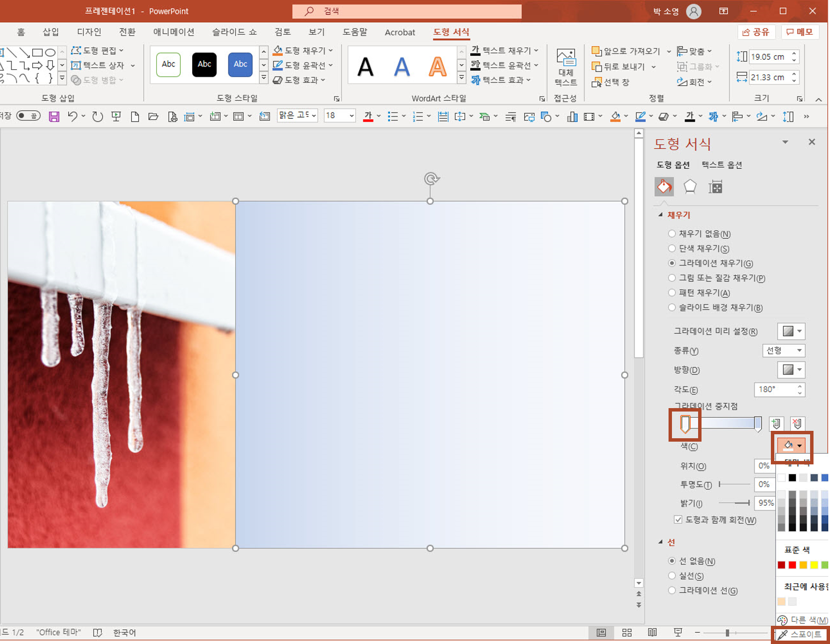Image resolution: width=830 pixels, height=644 pixels.
Task: Open 그라데이션 미리 설정 dropdown
Action: (x=791, y=331)
